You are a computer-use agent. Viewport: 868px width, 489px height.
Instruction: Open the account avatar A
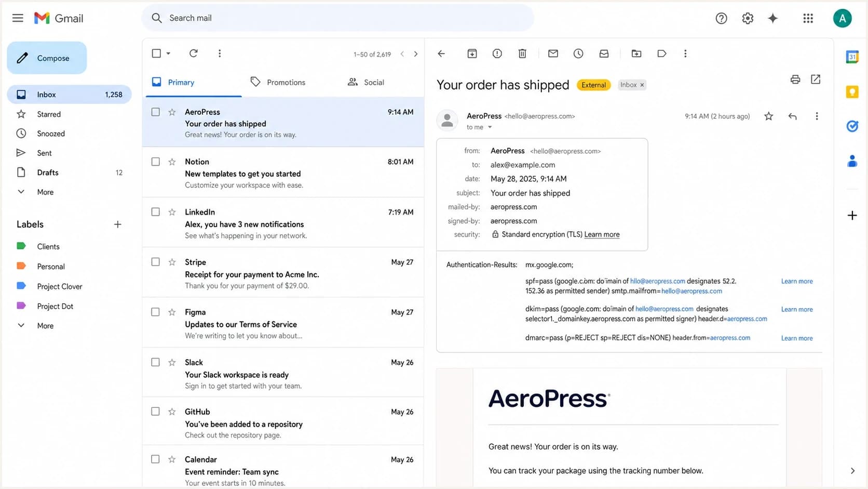coord(842,18)
